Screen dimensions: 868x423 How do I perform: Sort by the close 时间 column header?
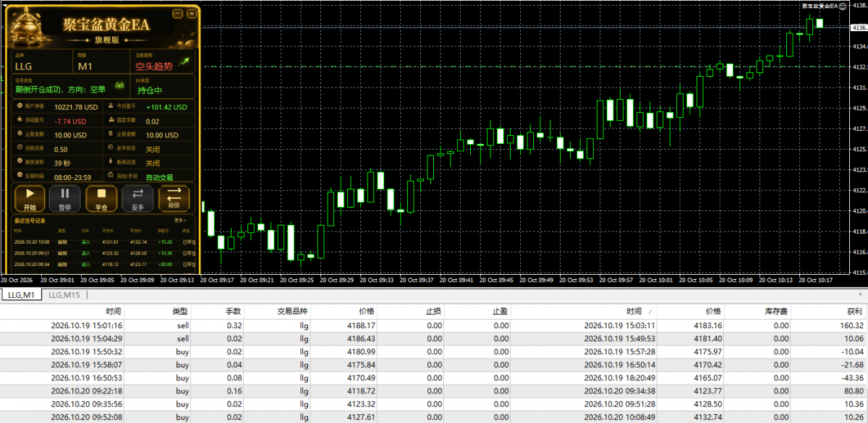pos(634,311)
